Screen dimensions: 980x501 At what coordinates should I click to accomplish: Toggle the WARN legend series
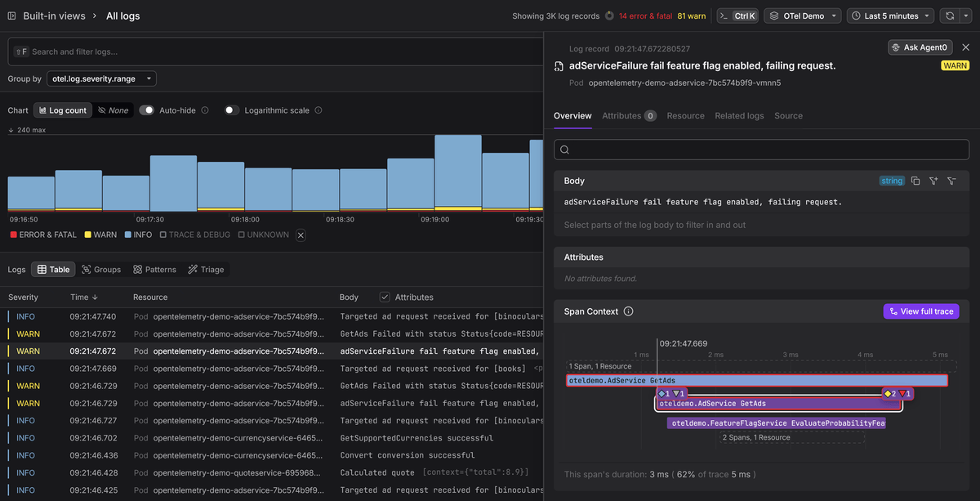(x=100, y=235)
